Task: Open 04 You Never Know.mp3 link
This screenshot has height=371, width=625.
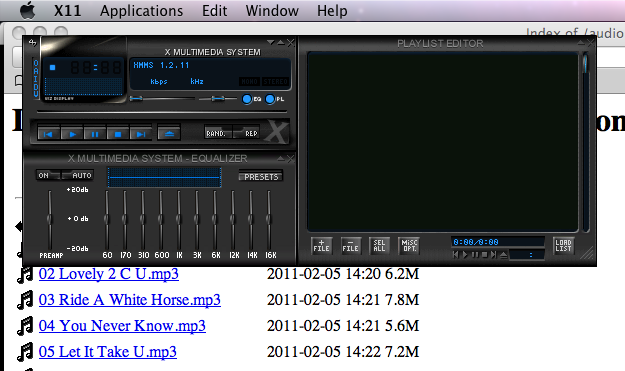Action: [122, 326]
